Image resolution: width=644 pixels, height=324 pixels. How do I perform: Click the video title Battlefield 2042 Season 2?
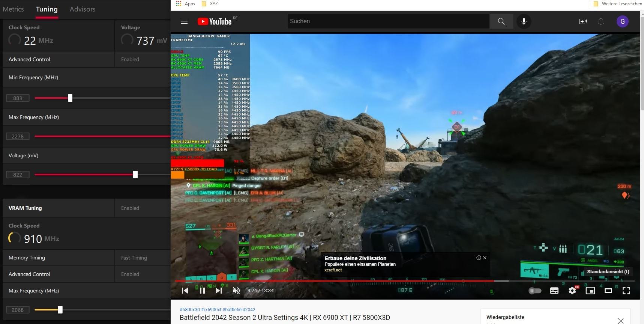285,318
